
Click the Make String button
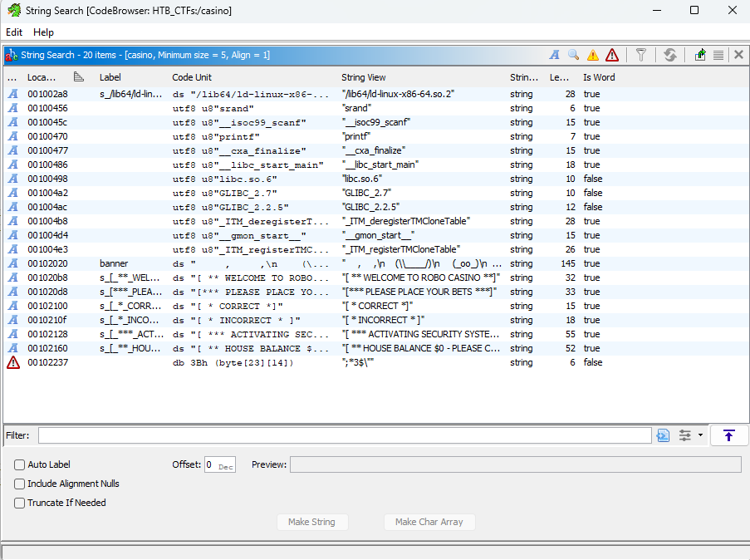[311, 522]
